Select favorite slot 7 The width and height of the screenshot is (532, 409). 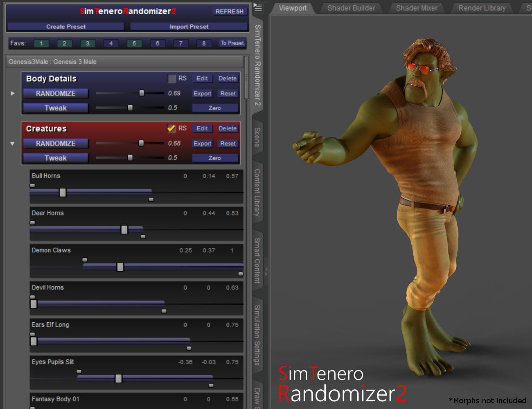tap(181, 43)
